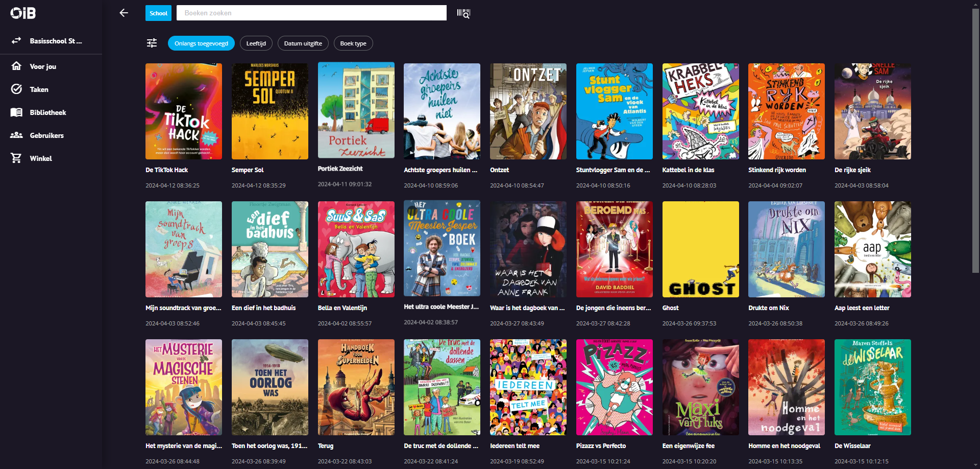Open the Iedereen telt mee cover
This screenshot has height=469, width=980.
(528, 387)
